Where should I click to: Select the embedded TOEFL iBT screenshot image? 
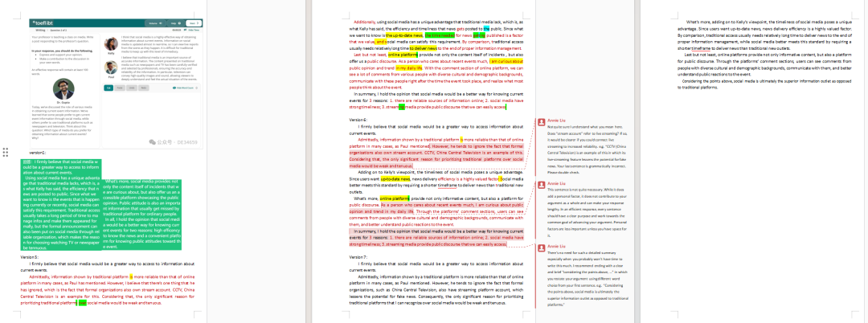click(117, 83)
